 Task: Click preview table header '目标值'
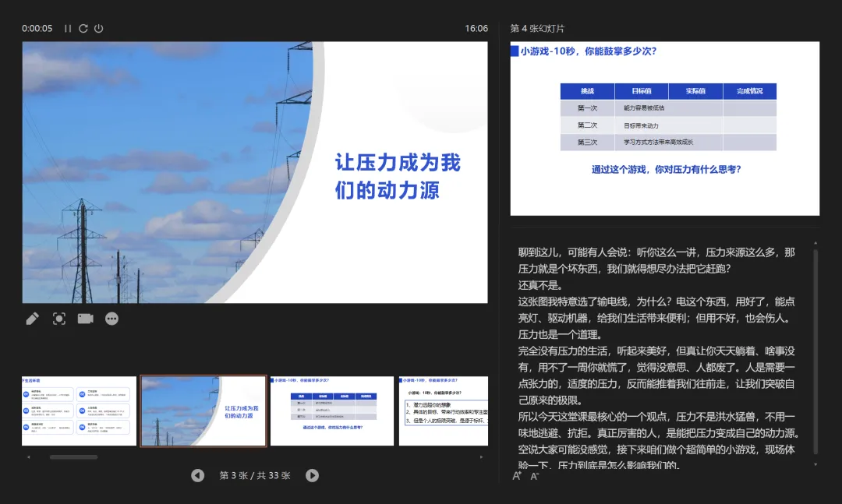641,91
